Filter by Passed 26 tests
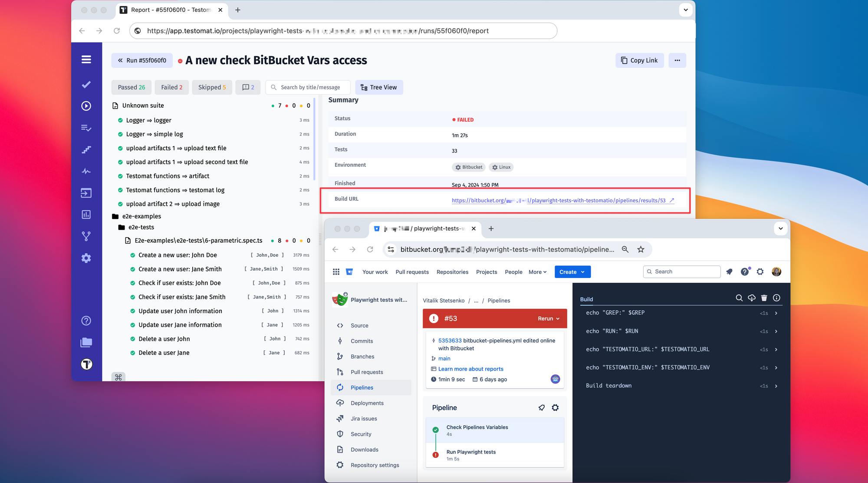Image resolution: width=868 pixels, height=483 pixels. 132,87
